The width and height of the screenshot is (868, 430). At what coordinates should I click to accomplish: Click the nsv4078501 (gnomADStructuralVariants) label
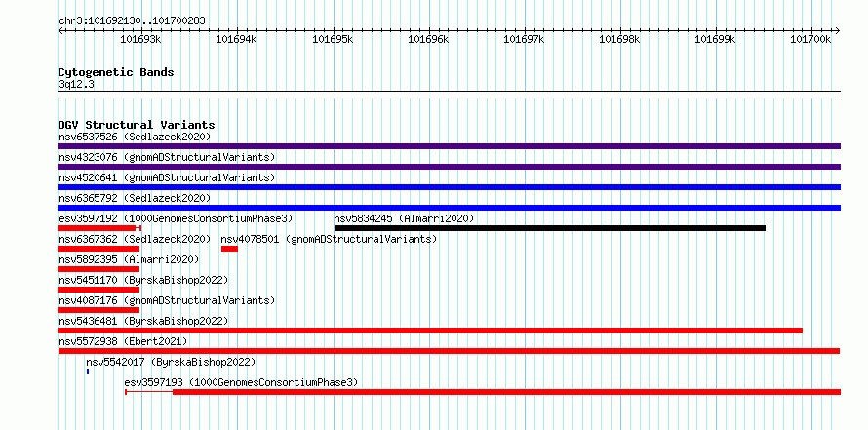click(329, 239)
